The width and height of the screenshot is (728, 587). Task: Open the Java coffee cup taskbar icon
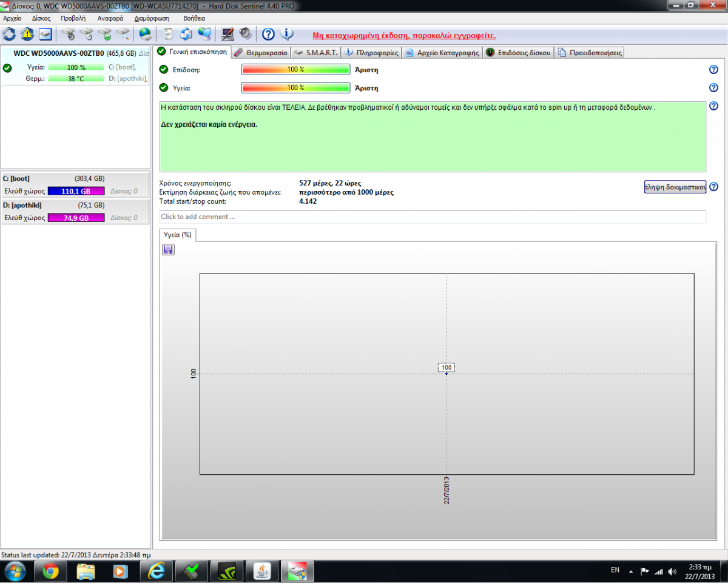(x=261, y=572)
